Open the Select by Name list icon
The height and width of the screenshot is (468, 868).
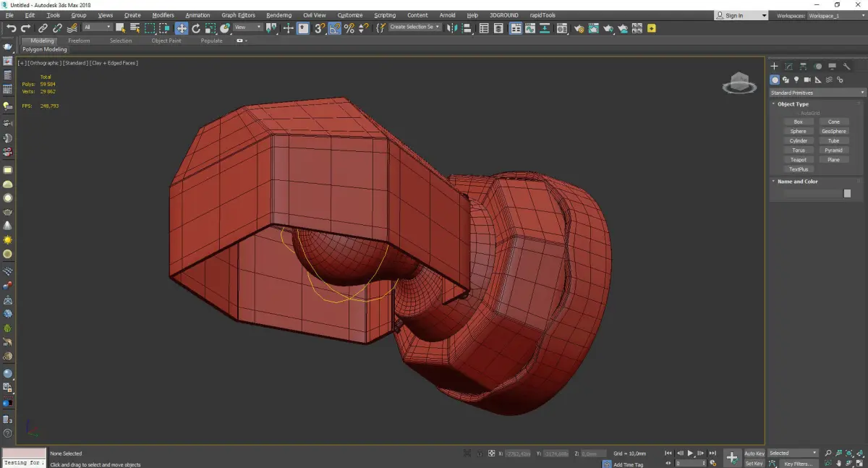pyautogui.click(x=135, y=28)
